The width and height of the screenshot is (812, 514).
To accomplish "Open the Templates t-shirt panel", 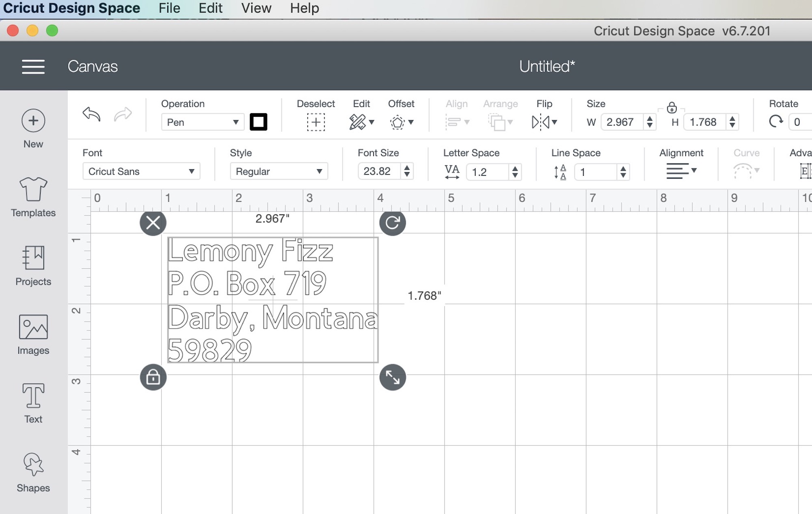I will click(33, 189).
